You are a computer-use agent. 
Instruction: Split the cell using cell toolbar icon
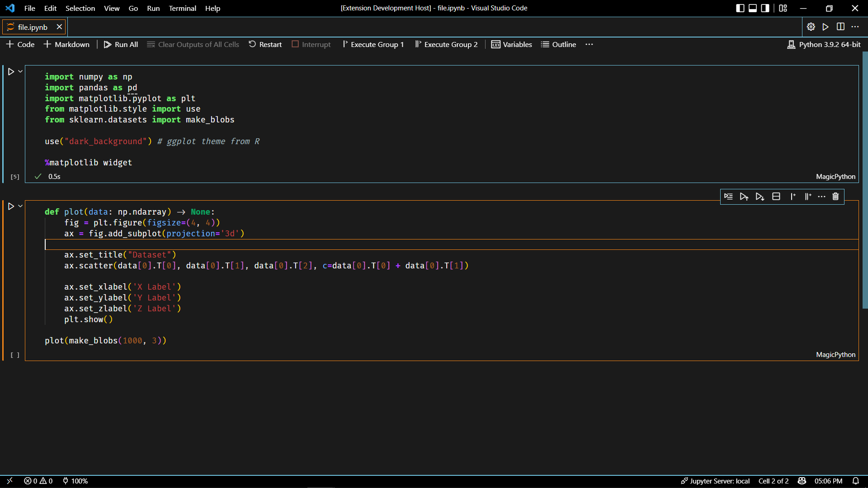(776, 197)
